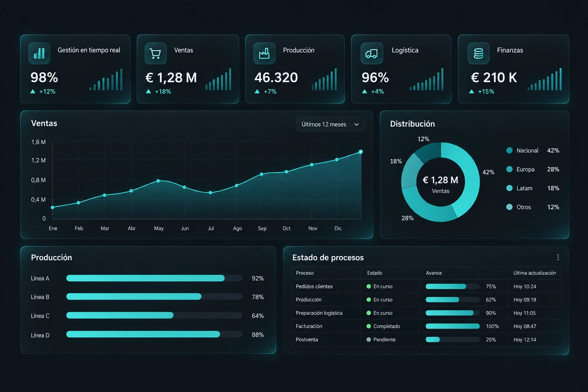Click the Pedidos clientes 75% progress bar
Image resolution: width=588 pixels, height=392 pixels.
pos(452,286)
